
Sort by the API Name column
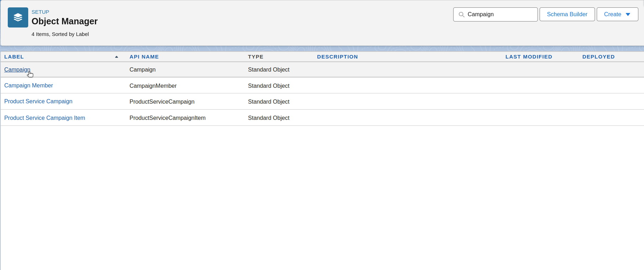[x=144, y=57]
